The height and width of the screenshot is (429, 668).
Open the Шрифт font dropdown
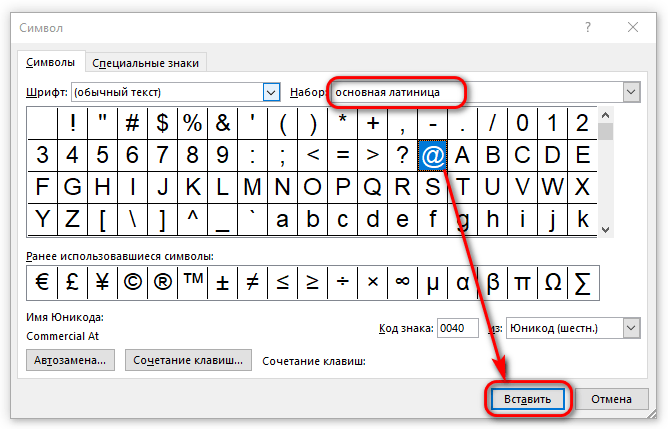coord(271,92)
